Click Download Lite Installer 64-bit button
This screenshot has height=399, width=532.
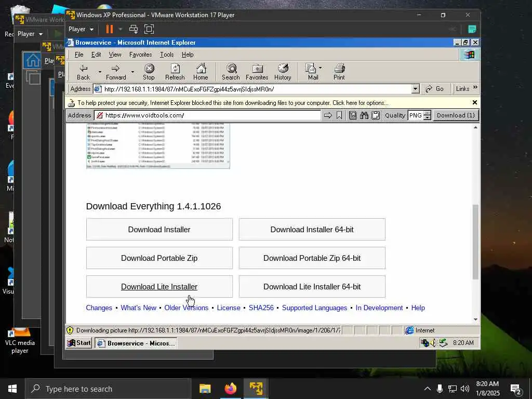(312, 286)
